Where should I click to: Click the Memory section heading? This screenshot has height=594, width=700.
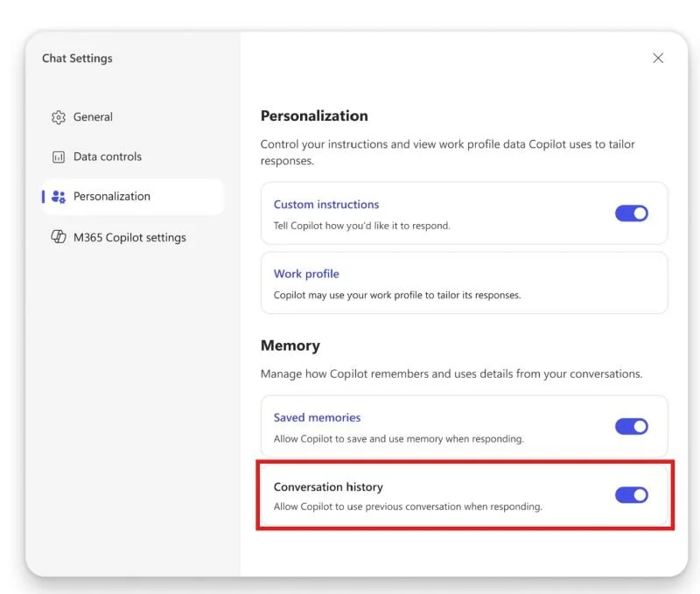pos(290,346)
